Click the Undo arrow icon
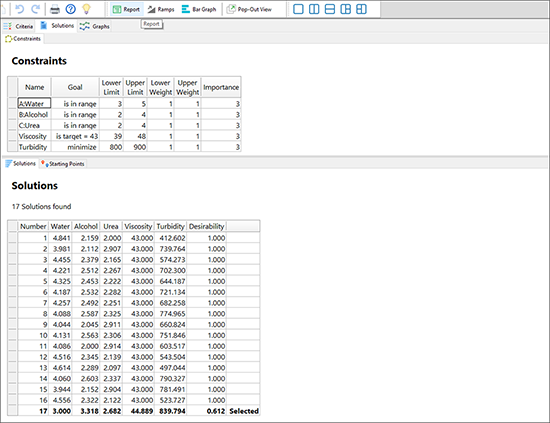Screen dimensions: 550x423 [20, 9]
